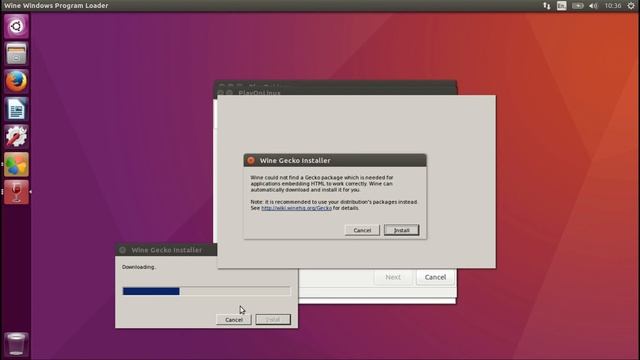Click the Wine Gecko Installer title bar of front dialog
The image size is (640, 360).
tap(335, 160)
